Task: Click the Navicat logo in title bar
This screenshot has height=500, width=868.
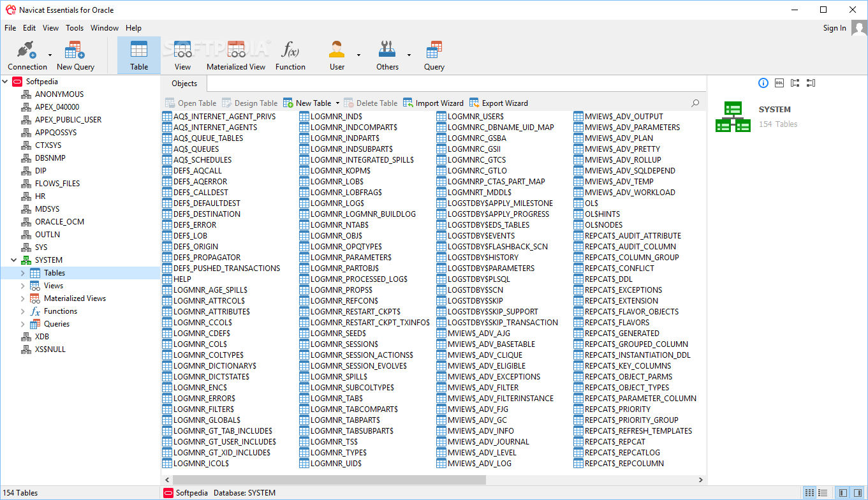Action: coord(10,10)
